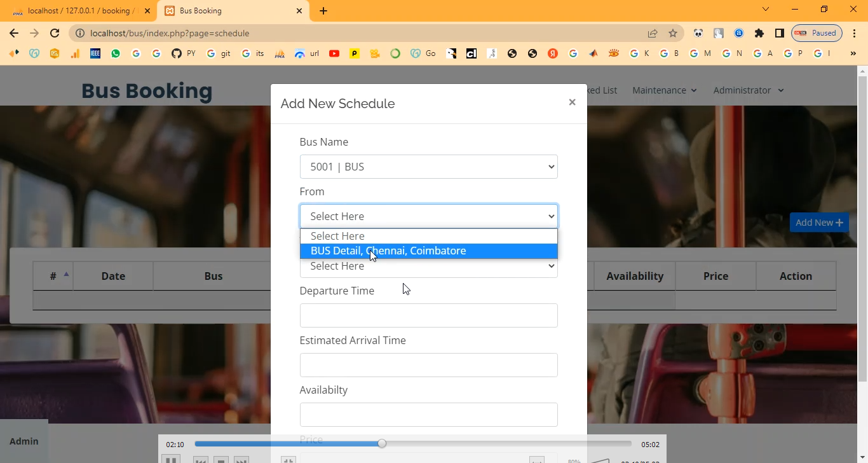Switch to the localhost phpMyAdmin booking tab
This screenshot has height=463, width=868.
[x=81, y=11]
